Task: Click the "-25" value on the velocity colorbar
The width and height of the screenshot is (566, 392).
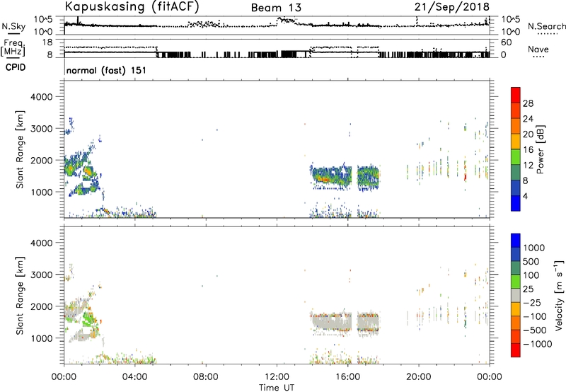Action: pos(532,303)
